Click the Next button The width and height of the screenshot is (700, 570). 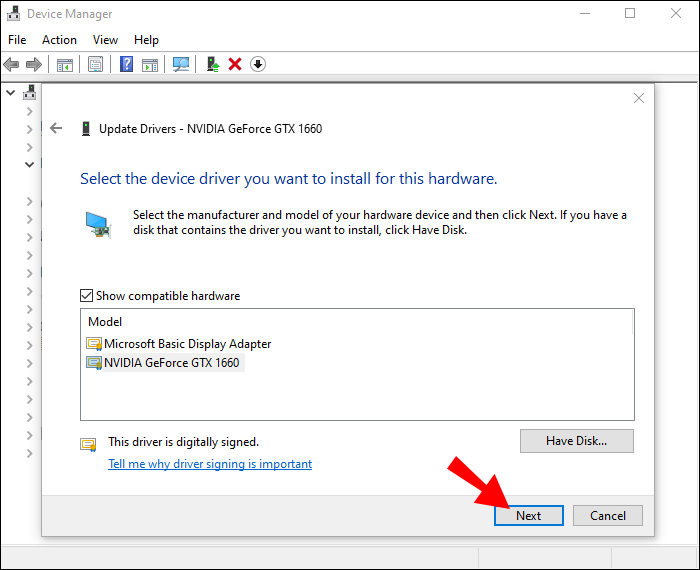[x=529, y=516]
